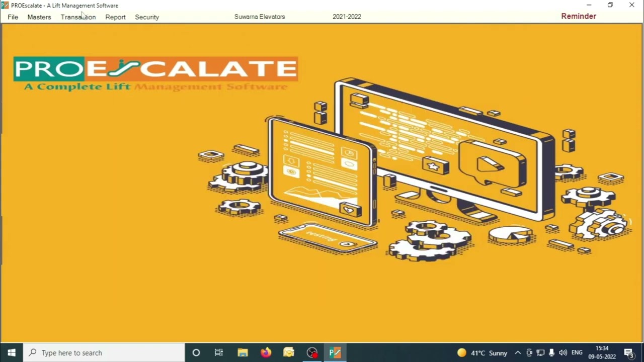Open the Windows Start menu
Viewport: 644px width, 362px height.
pyautogui.click(x=12, y=352)
